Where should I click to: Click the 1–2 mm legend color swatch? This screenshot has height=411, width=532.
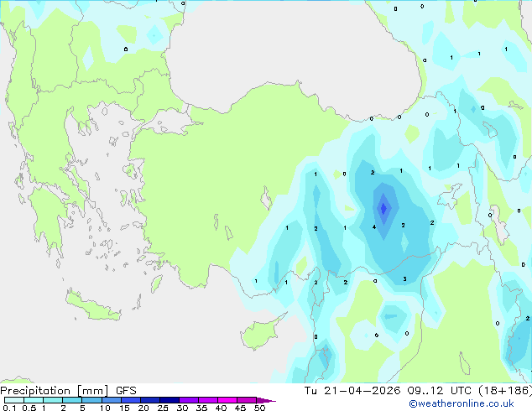(x=53, y=400)
